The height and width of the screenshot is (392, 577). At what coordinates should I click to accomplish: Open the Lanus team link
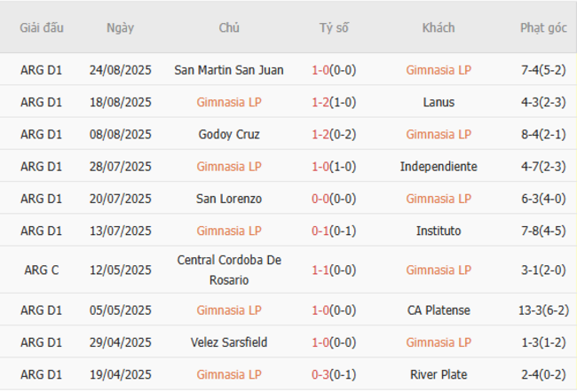click(439, 102)
